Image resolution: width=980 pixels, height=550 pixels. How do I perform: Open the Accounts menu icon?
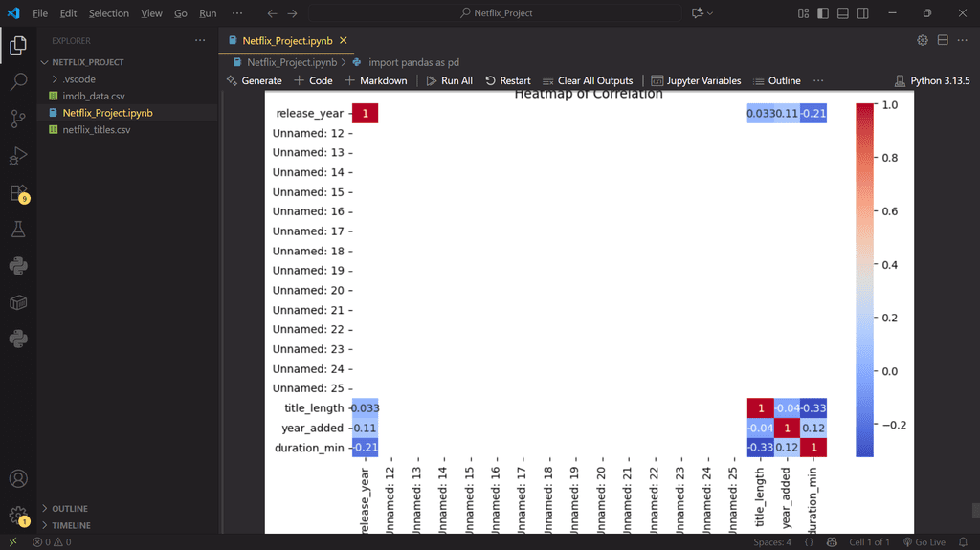coord(18,479)
